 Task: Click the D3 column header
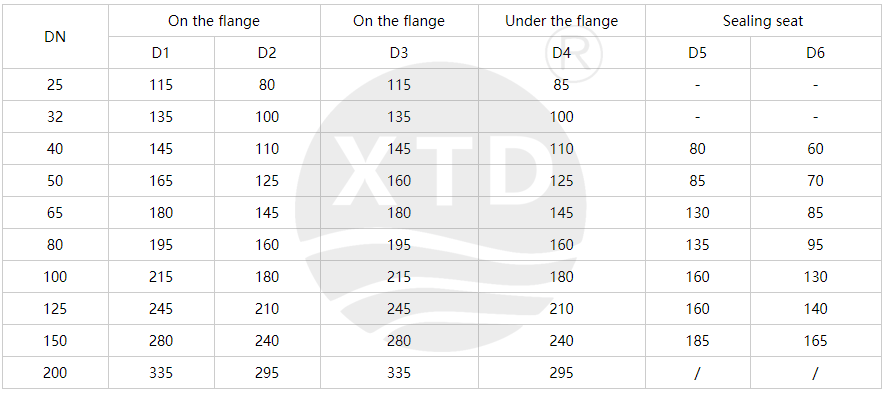pyautogui.click(x=399, y=53)
